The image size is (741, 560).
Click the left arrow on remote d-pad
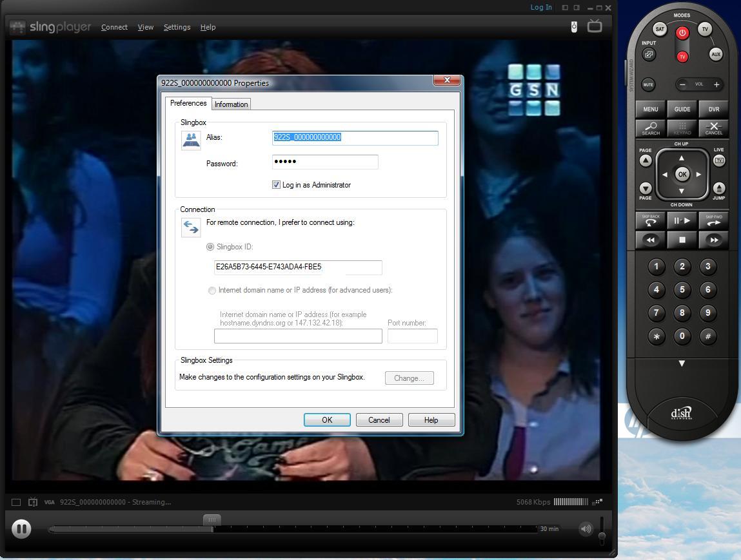665,174
